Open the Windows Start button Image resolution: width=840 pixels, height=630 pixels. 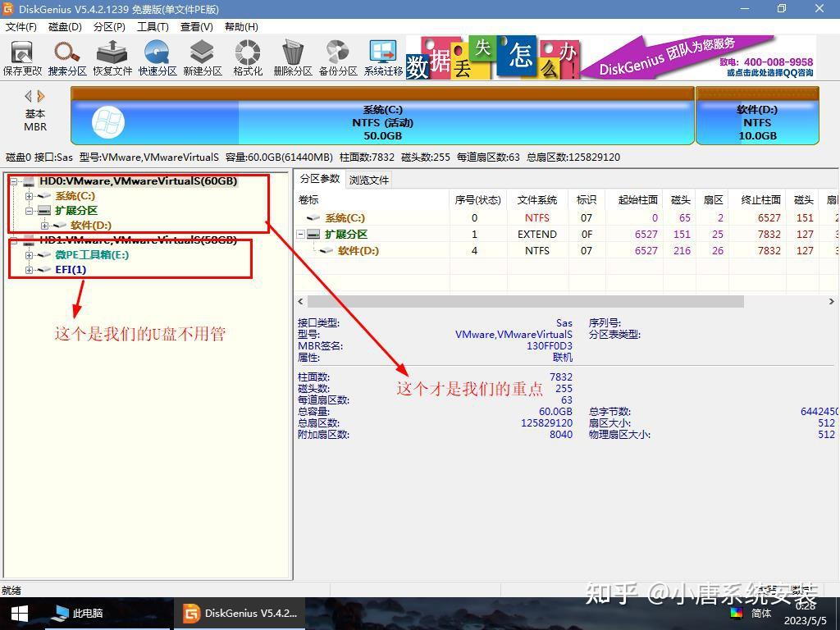point(20,614)
